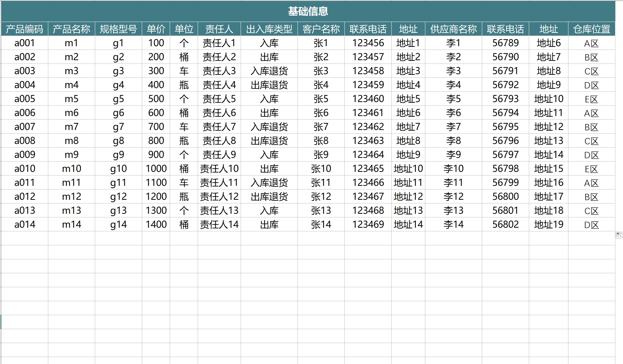Click phone number cell 123462
This screenshot has height=364, width=623.
click(x=368, y=127)
